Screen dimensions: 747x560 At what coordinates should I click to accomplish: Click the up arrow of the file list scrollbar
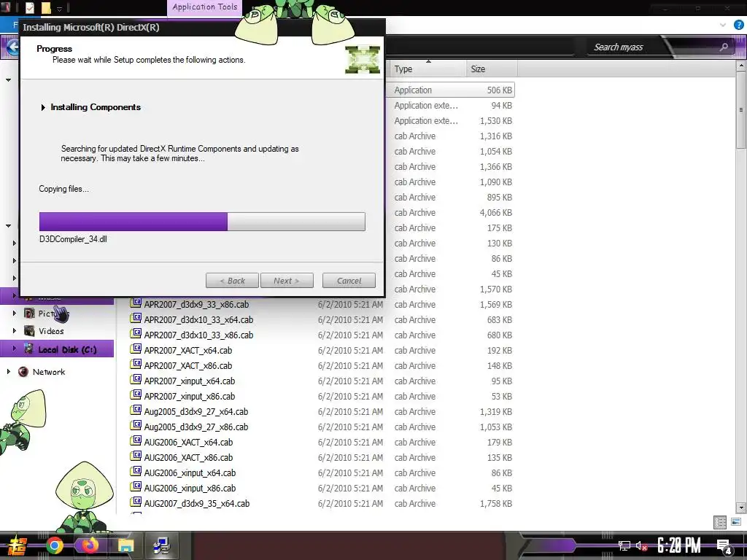tap(741, 66)
